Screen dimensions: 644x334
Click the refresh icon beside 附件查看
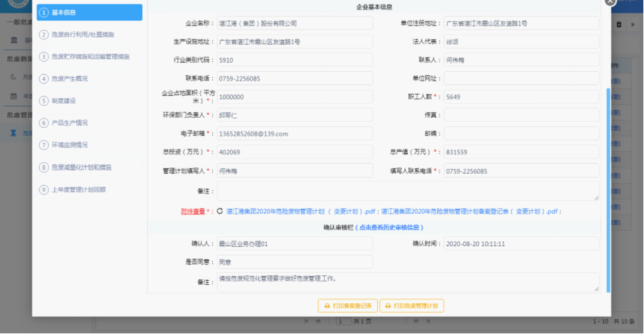click(x=220, y=211)
